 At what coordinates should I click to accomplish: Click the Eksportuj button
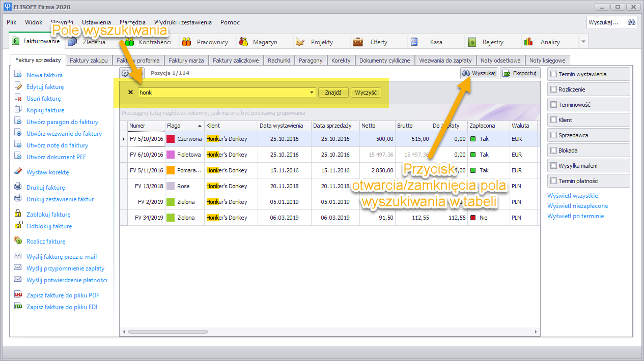click(520, 73)
